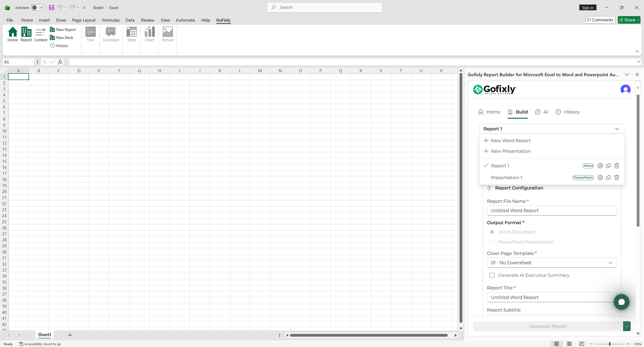
Task: Open the chat bubble support widget
Action: pos(621,302)
